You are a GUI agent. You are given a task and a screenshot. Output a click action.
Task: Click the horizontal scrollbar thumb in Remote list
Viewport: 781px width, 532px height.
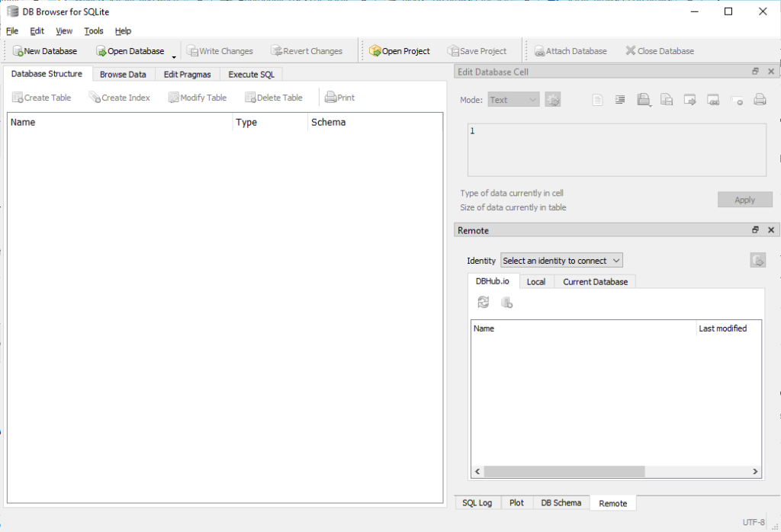coord(564,471)
